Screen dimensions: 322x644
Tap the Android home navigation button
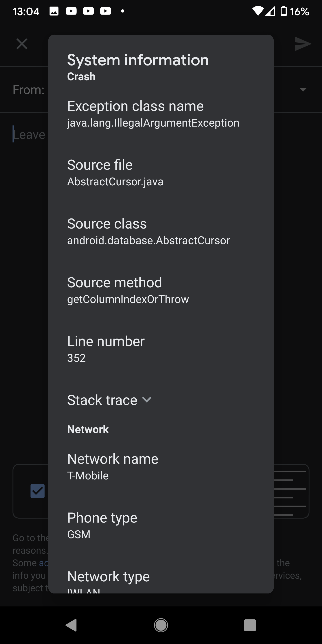point(161,625)
